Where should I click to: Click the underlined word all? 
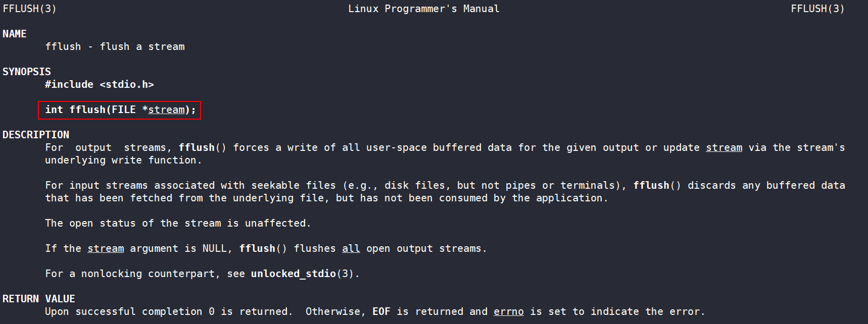[351, 248]
